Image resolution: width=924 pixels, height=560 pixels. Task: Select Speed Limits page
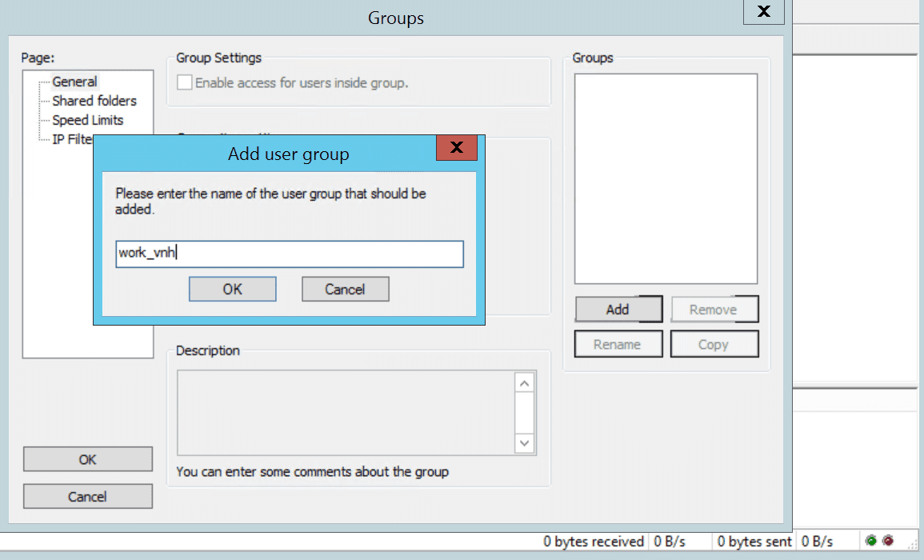tap(87, 120)
